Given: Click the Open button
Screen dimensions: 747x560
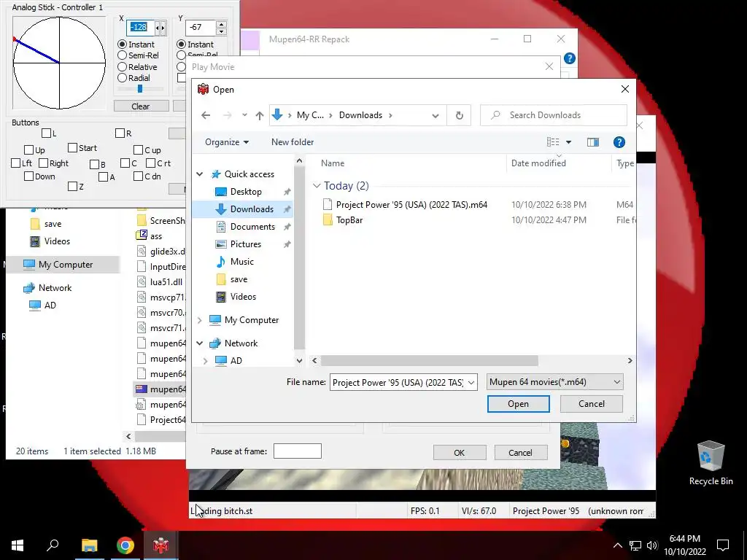Looking at the screenshot, I should pos(519,404).
